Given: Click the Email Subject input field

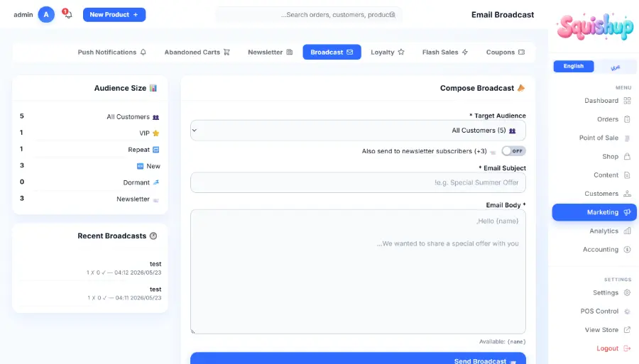Looking at the screenshot, I should (358, 182).
